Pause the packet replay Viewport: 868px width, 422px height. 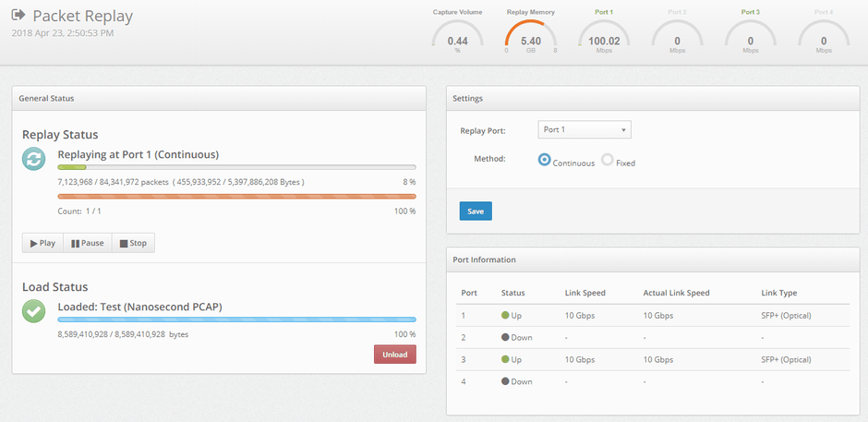87,243
